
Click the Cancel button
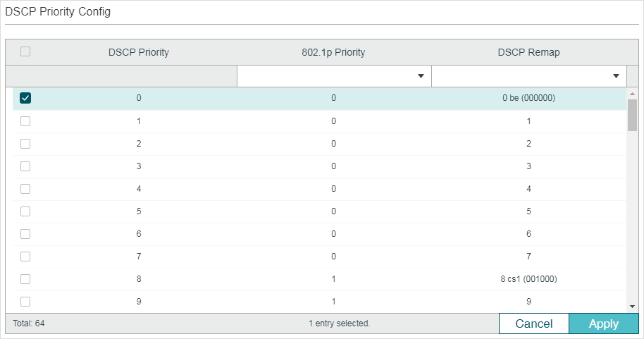coord(534,323)
